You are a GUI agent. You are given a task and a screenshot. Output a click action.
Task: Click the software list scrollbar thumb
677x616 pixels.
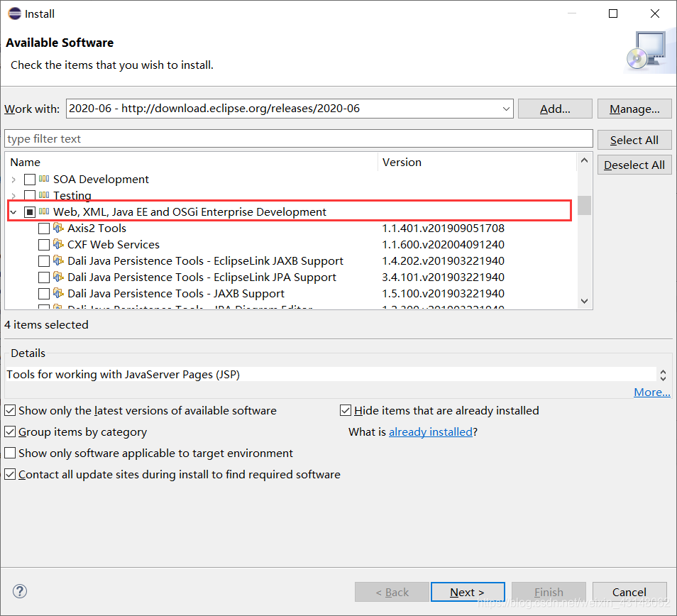click(584, 206)
